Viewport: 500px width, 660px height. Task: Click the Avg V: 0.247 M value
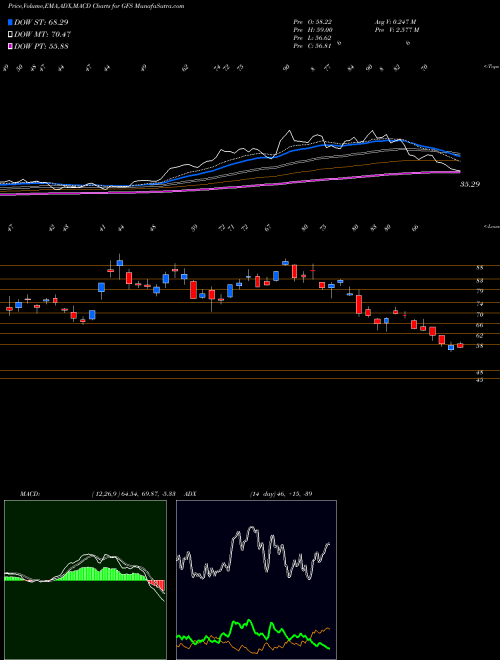(395, 22)
